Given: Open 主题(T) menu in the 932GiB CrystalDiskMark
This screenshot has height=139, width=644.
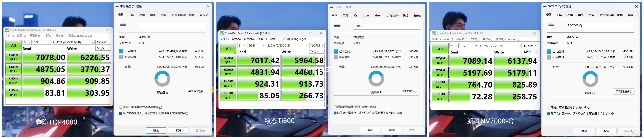Looking at the screenshot, I should pyautogui.click(x=262, y=39).
